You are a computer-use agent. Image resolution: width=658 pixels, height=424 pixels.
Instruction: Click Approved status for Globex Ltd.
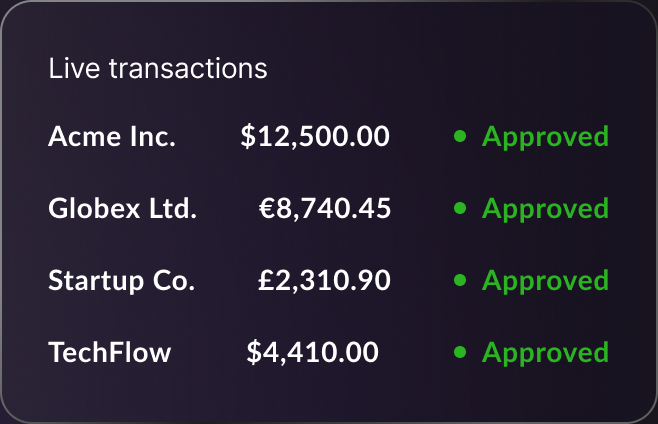[545, 209]
